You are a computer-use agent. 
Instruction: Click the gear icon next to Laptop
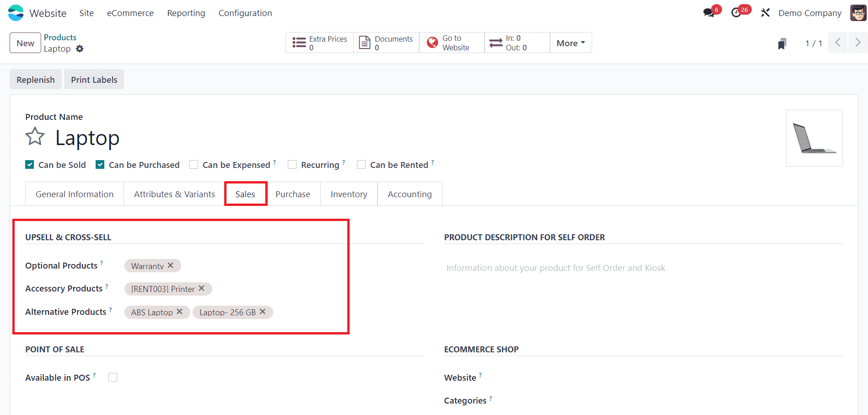pyautogui.click(x=80, y=49)
